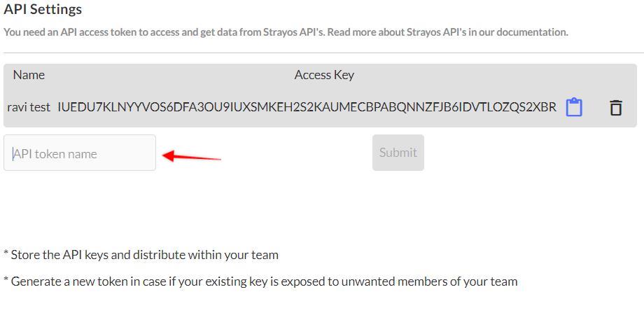Viewport: 644px width, 327px height.
Task: Copy the ravi test access key
Action: [574, 107]
